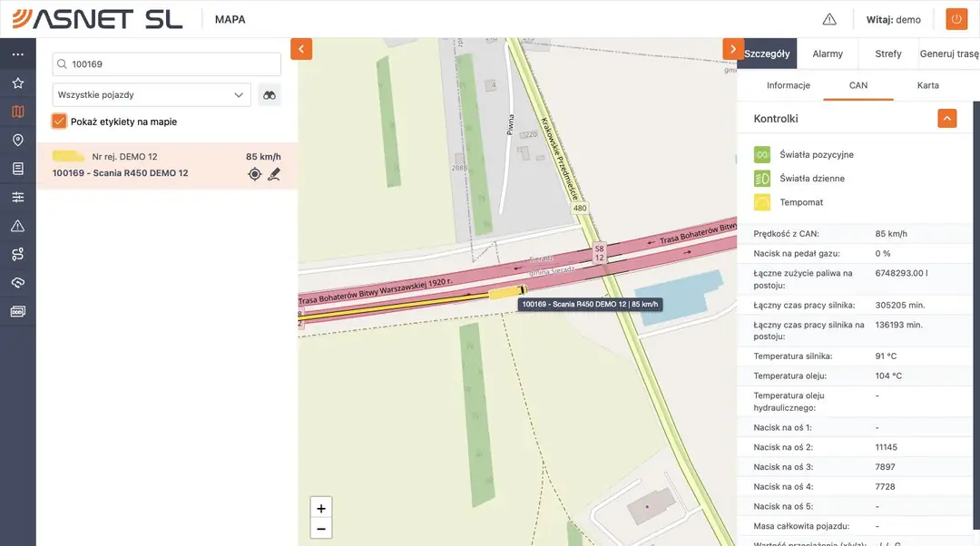The width and height of the screenshot is (980, 546).
Task: Click the warning triangle in header
Action: point(829,19)
